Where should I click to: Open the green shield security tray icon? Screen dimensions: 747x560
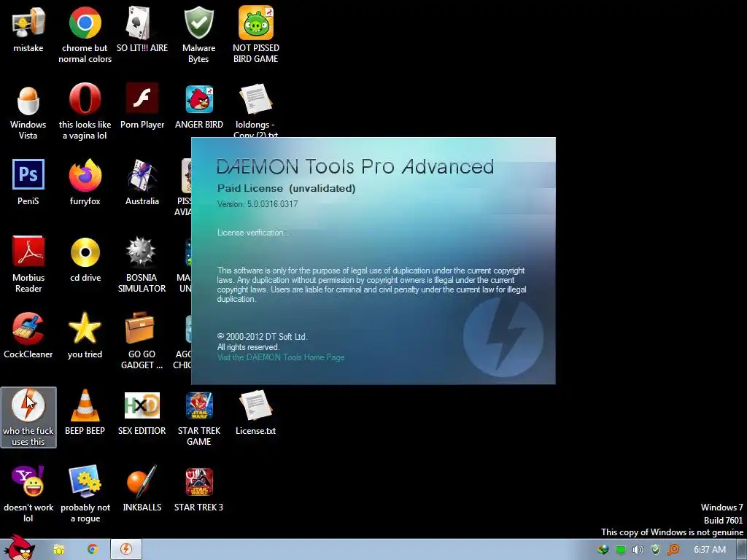tap(656, 550)
